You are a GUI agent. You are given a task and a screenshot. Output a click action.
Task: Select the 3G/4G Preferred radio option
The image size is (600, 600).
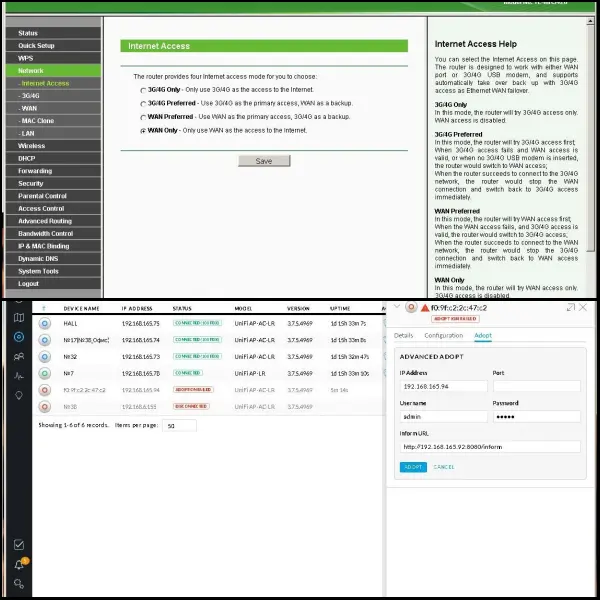(x=142, y=103)
